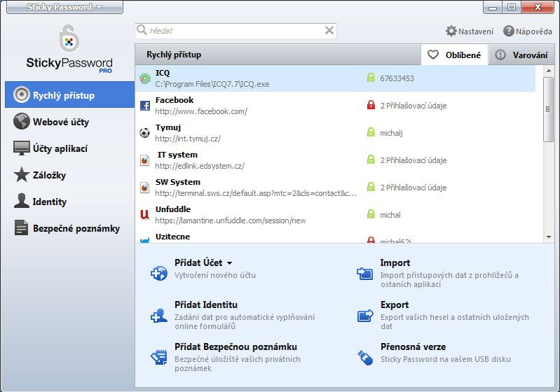The image size is (560, 392).
Task: Click the Přidat Účet button
Action: [x=198, y=263]
